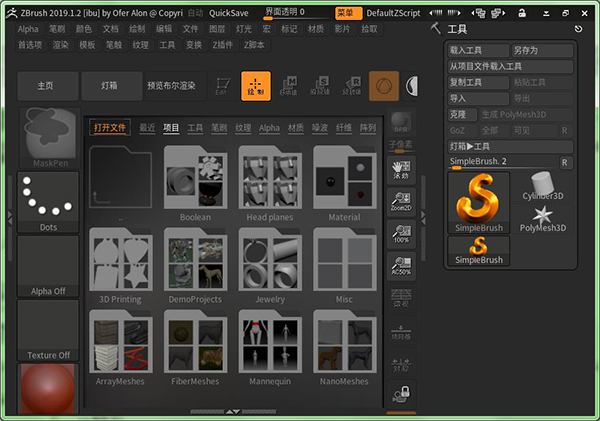Viewport: 600px width, 421px height.
Task: Open the 灯光 light menu
Action: (x=244, y=29)
